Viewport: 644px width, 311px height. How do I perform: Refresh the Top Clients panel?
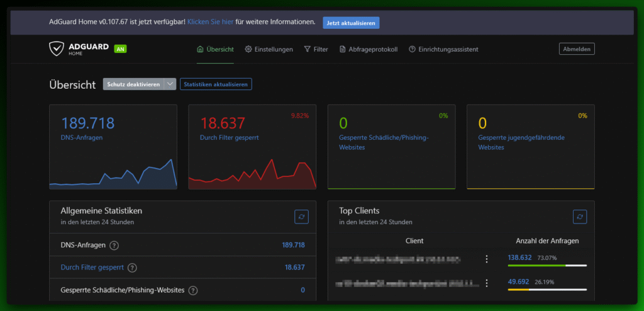580,217
